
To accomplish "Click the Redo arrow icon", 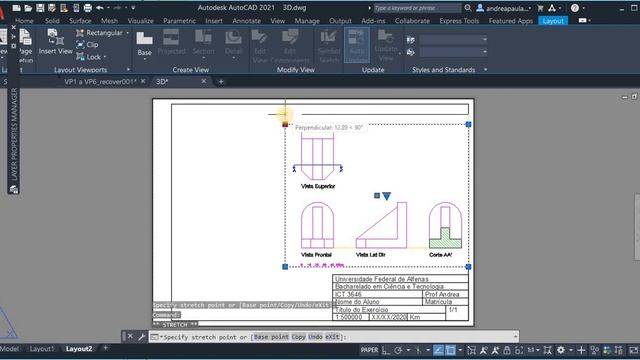I will [118, 8].
